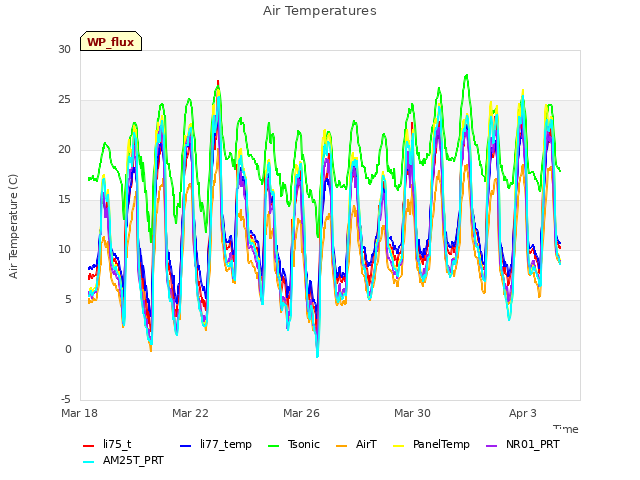Click the WP_flux annotation label

(x=111, y=42)
